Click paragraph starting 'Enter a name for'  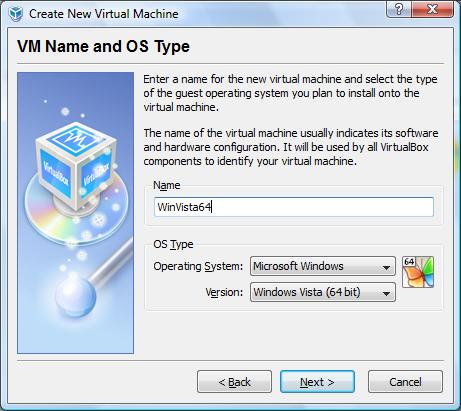point(290,93)
